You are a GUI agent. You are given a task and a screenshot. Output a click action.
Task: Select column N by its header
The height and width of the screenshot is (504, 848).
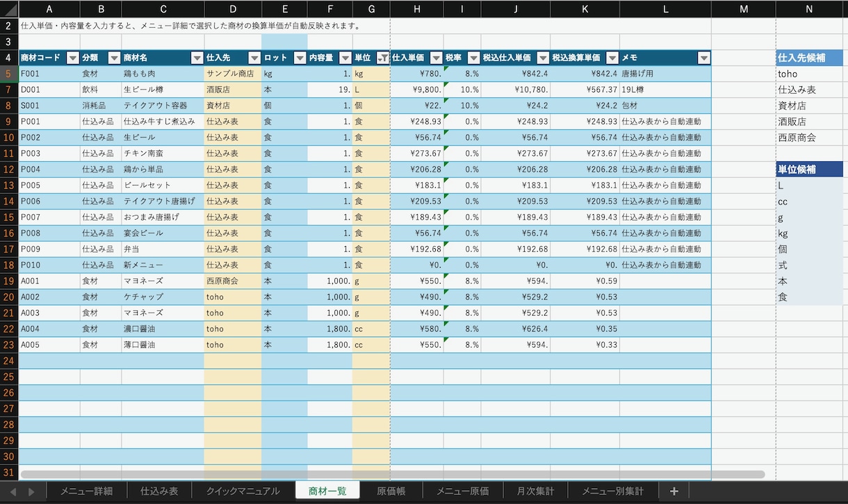[809, 9]
